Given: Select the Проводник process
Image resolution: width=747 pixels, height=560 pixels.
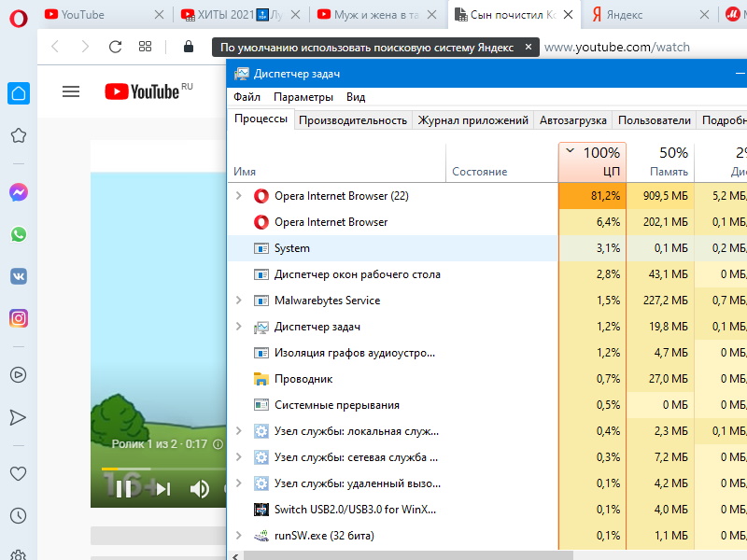Looking at the screenshot, I should [486, 379].
